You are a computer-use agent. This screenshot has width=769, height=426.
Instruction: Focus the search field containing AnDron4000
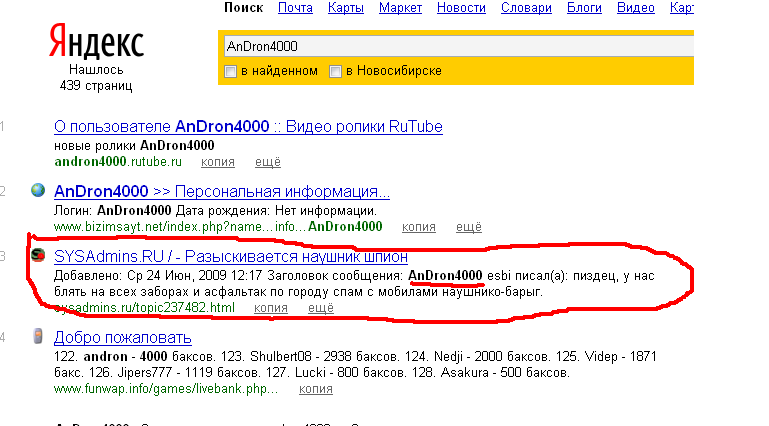tap(459, 46)
